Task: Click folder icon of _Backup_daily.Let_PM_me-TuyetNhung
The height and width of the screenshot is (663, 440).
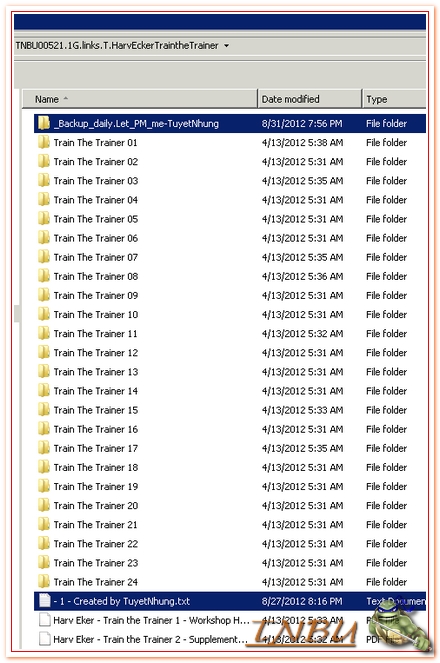Action: click(44, 123)
